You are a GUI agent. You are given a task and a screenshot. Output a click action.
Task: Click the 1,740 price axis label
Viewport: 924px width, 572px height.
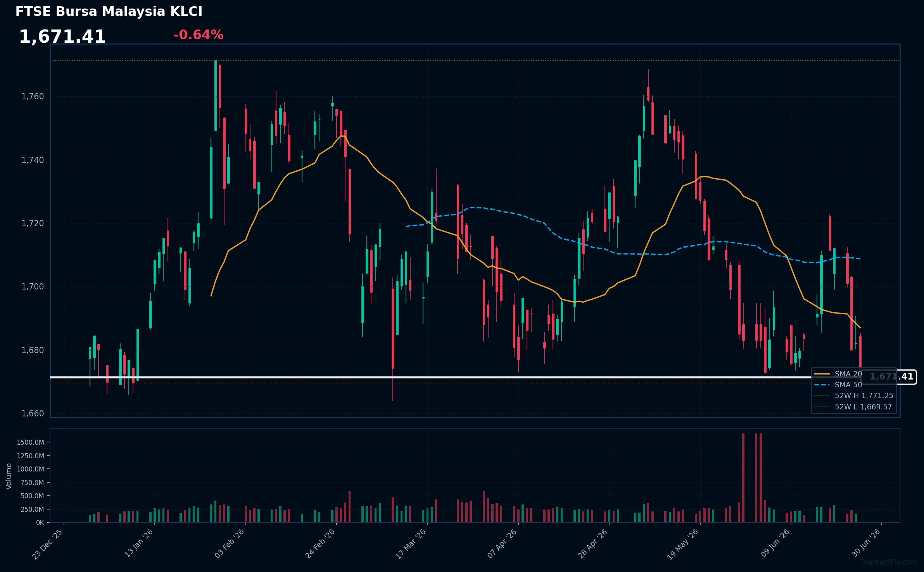click(x=33, y=160)
